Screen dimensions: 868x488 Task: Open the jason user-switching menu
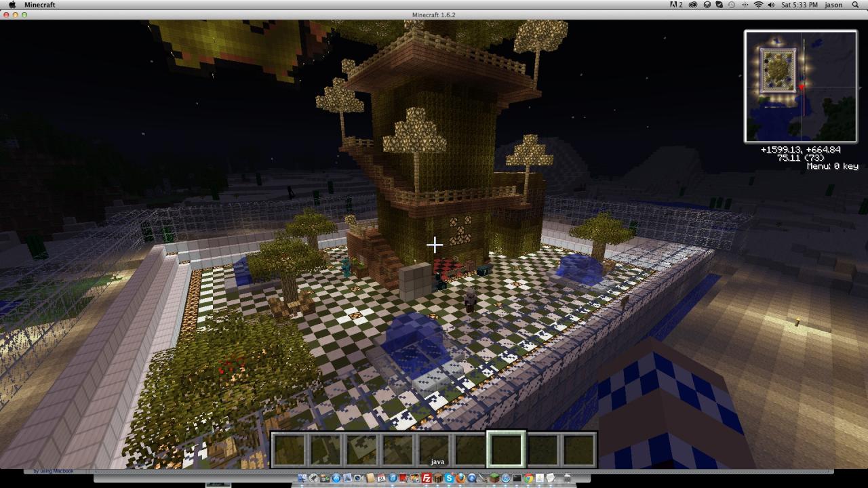coord(833,5)
